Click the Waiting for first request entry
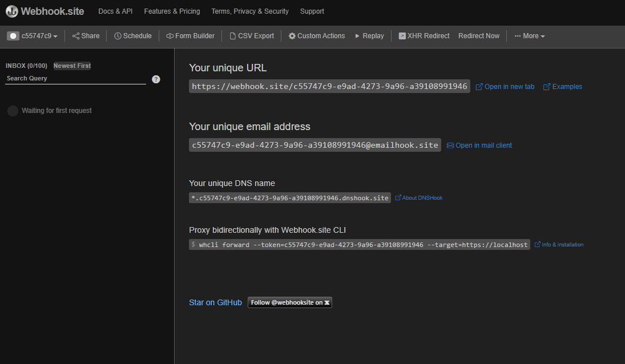The height and width of the screenshot is (364, 625). coord(50,111)
